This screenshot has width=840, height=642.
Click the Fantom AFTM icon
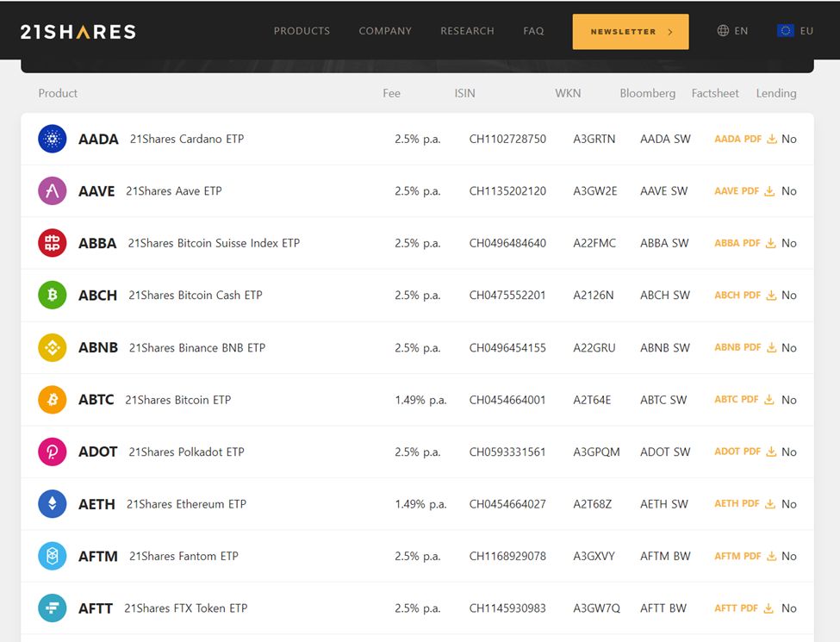(x=53, y=557)
